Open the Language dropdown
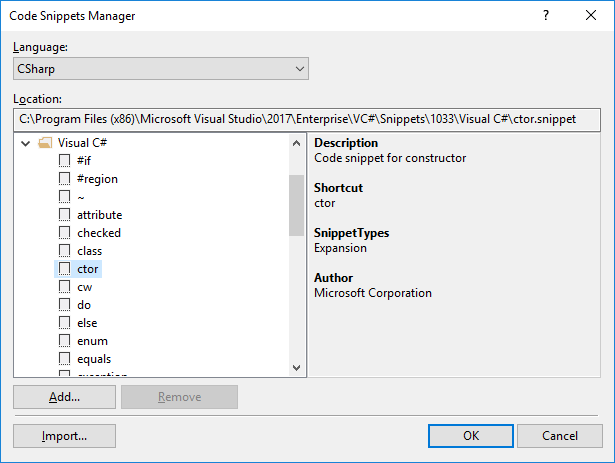 point(161,69)
